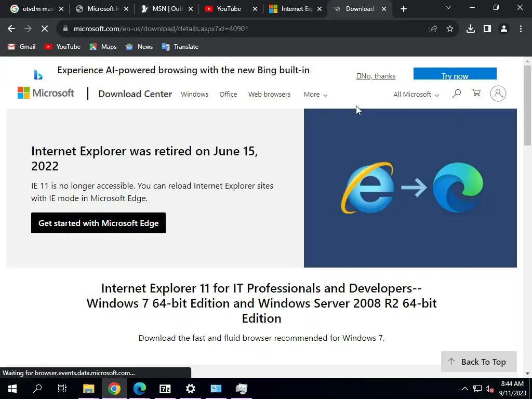The width and height of the screenshot is (532, 399).
Task: Open the clock showing 8:44 AM
Action: (513, 389)
